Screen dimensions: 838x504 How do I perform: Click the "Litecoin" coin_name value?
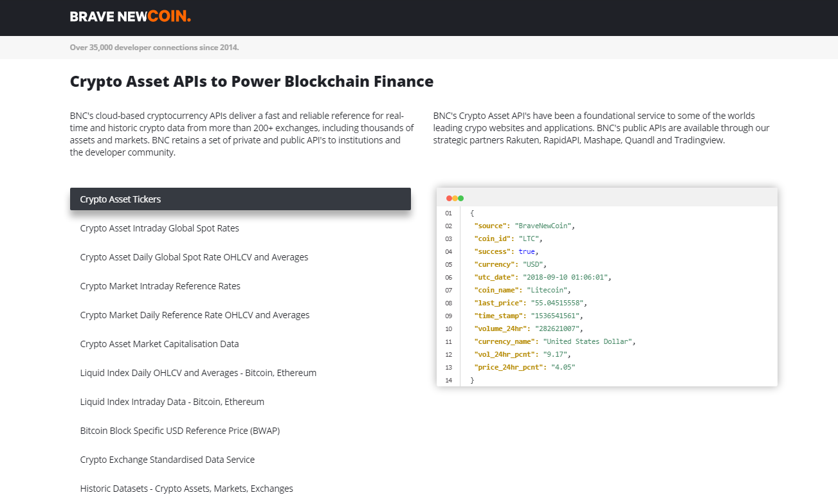pos(547,290)
